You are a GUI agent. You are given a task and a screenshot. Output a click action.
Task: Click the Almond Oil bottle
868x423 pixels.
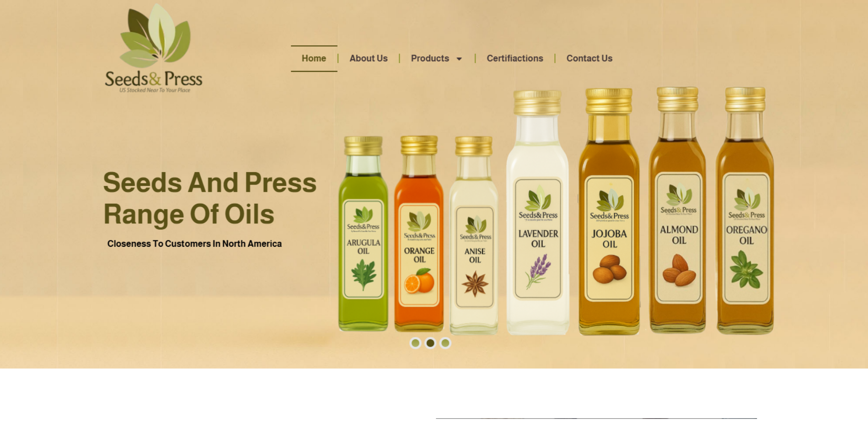click(x=678, y=211)
